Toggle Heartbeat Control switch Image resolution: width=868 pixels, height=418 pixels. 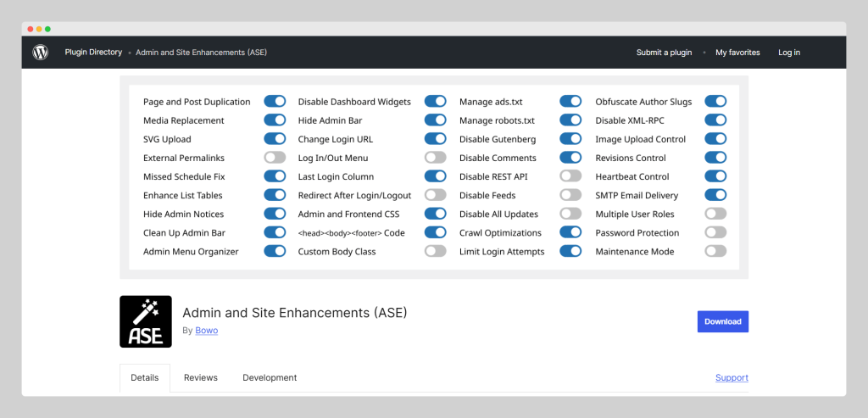(x=715, y=176)
